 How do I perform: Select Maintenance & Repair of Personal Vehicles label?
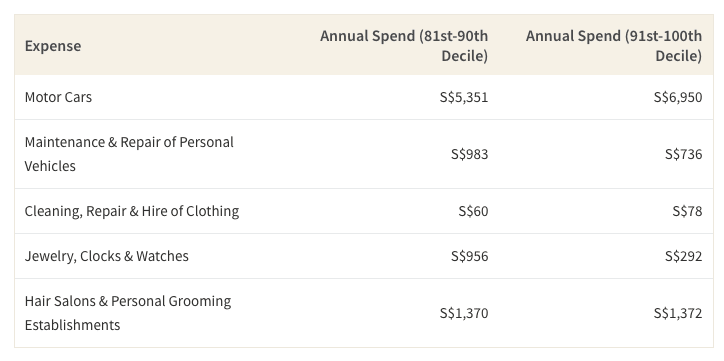coord(129,154)
